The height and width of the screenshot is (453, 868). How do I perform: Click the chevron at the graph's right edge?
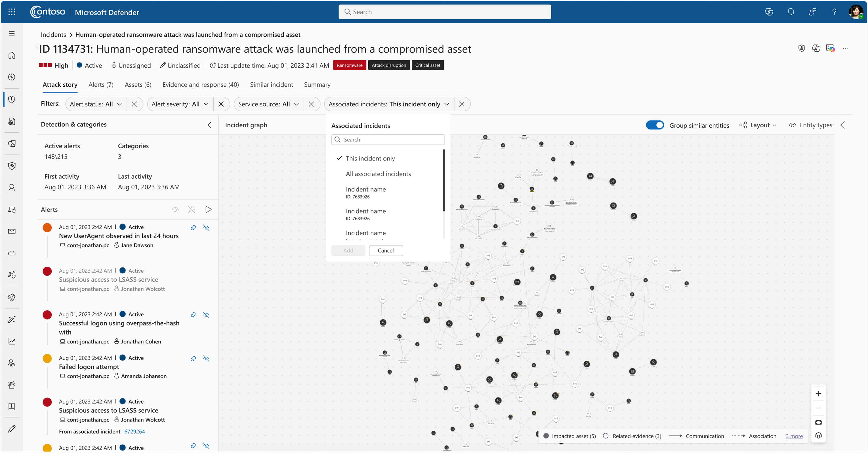click(x=843, y=125)
